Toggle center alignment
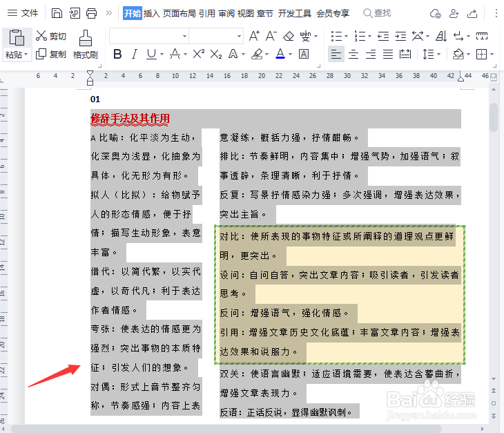The height and width of the screenshot is (433, 504). 353,54
